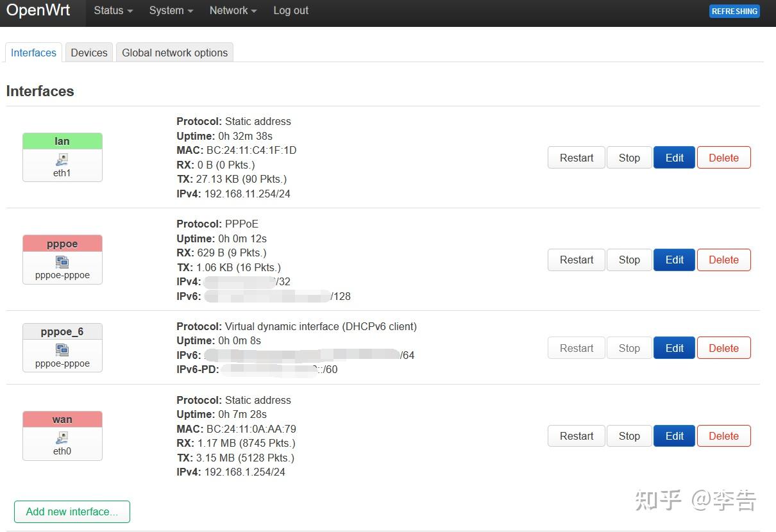Click the eth0 interface icon under wan
The image size is (776, 532).
62,438
